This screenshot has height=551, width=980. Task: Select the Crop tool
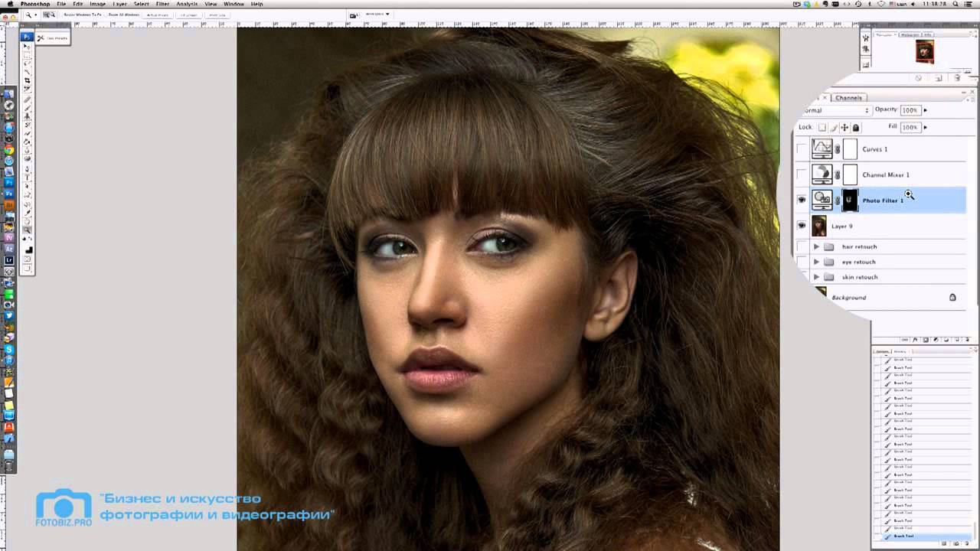tap(28, 80)
